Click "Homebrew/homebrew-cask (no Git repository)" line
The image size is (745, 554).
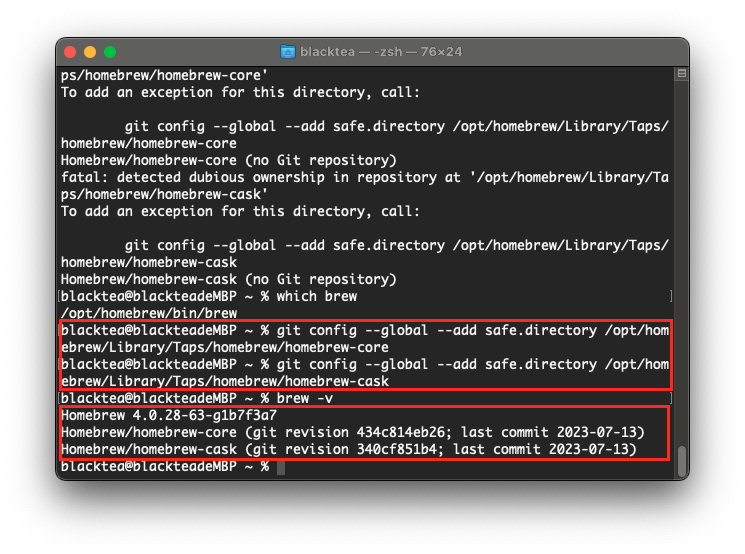(x=229, y=279)
